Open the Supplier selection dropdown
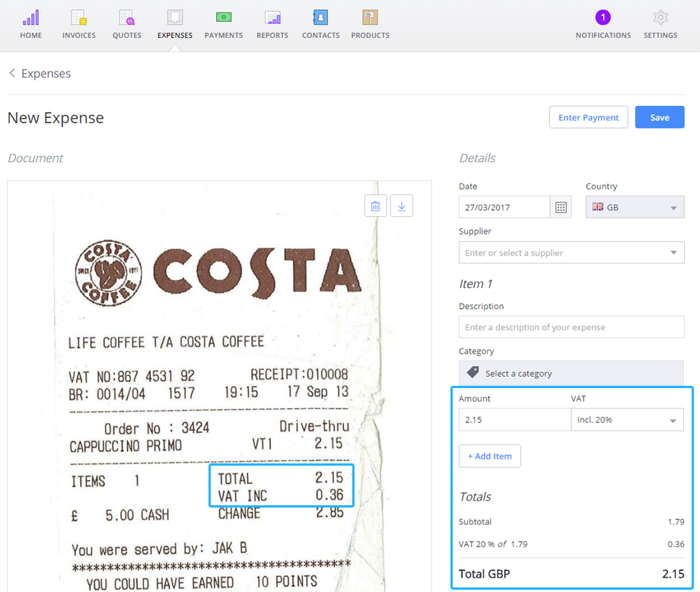Screen dimensions: 700x592 pyautogui.click(x=571, y=253)
